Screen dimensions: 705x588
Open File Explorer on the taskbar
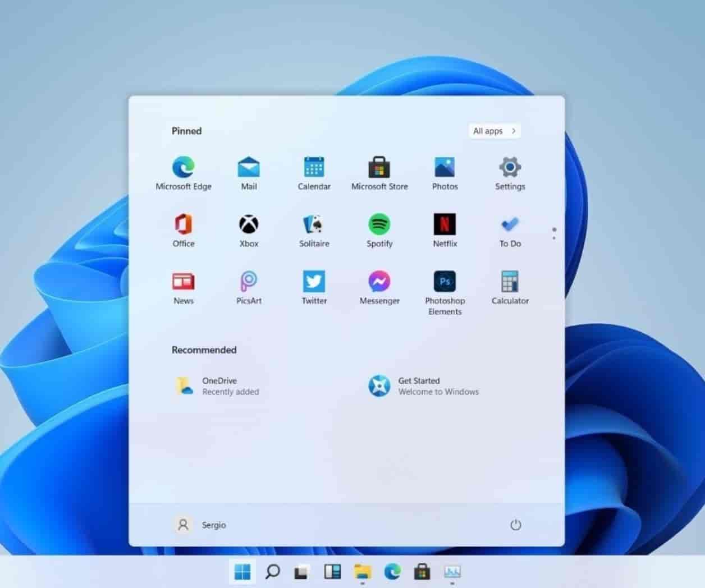363,572
